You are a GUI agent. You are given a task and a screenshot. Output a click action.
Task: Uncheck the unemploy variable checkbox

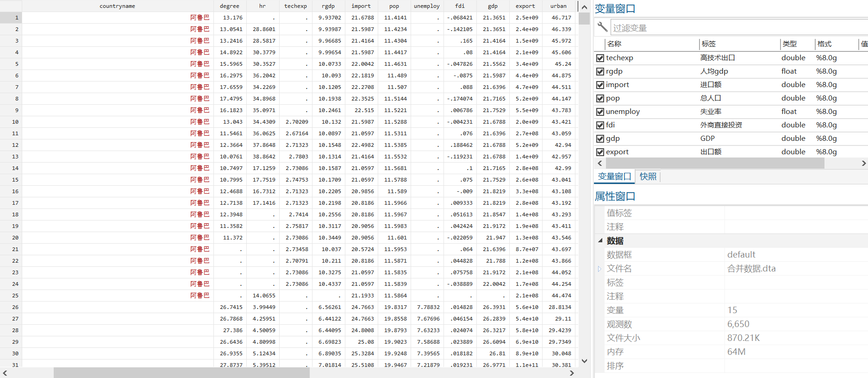pyautogui.click(x=600, y=112)
